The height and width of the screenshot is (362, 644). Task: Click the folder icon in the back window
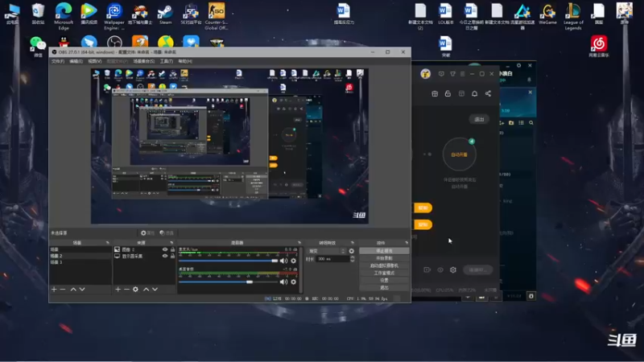(511, 123)
